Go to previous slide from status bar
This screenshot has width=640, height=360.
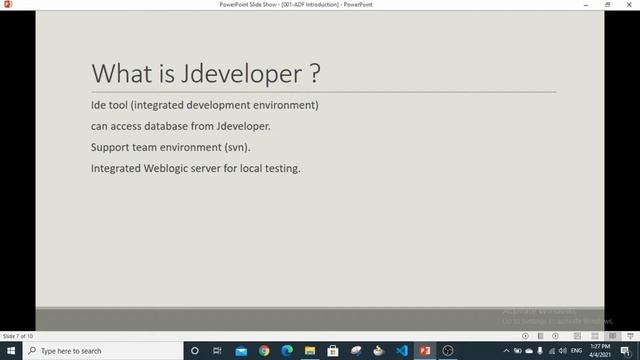(x=525, y=336)
